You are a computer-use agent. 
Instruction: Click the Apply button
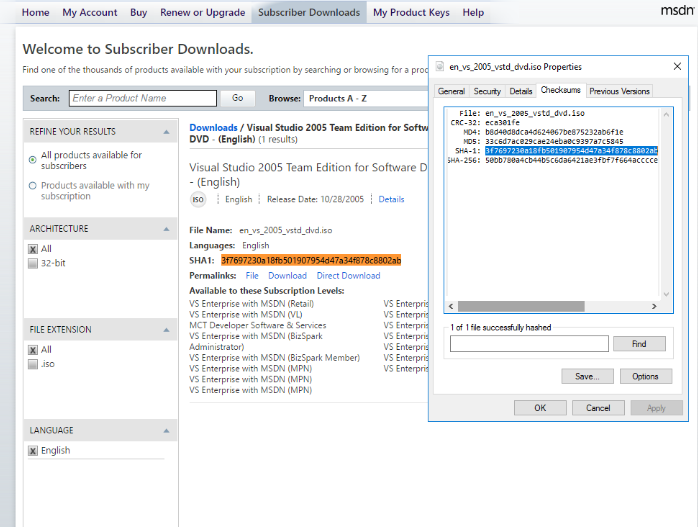(x=656, y=408)
